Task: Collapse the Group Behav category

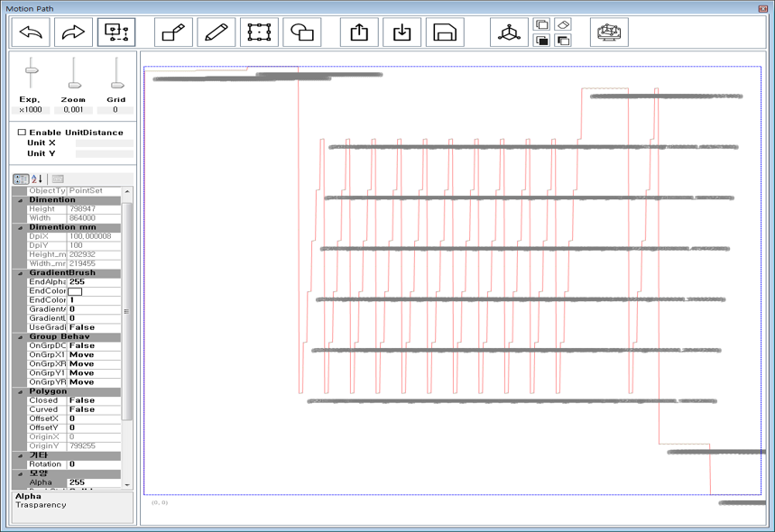Action: click(x=20, y=337)
